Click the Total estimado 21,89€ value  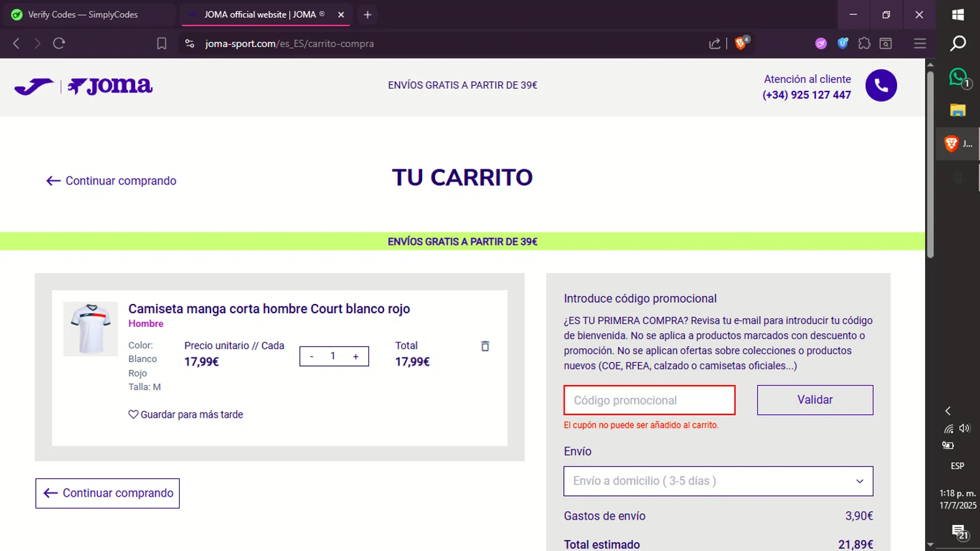pos(856,544)
